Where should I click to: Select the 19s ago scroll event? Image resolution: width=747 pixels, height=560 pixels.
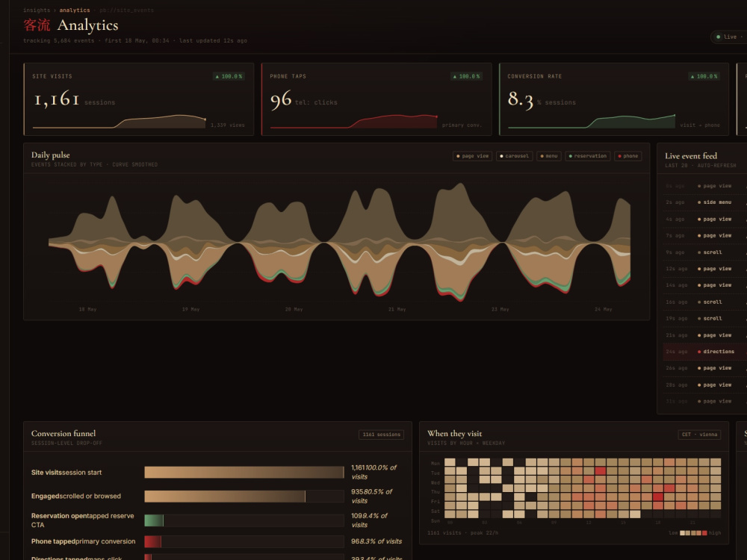click(704, 319)
